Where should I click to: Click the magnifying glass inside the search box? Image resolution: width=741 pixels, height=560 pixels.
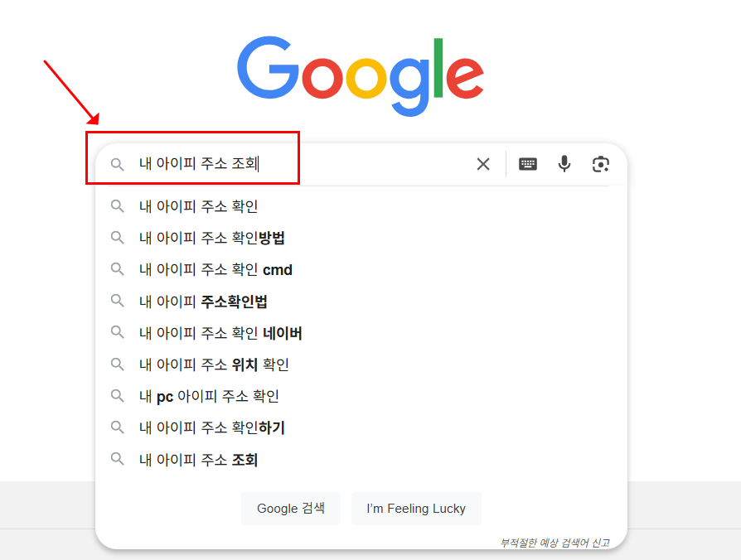point(117,164)
